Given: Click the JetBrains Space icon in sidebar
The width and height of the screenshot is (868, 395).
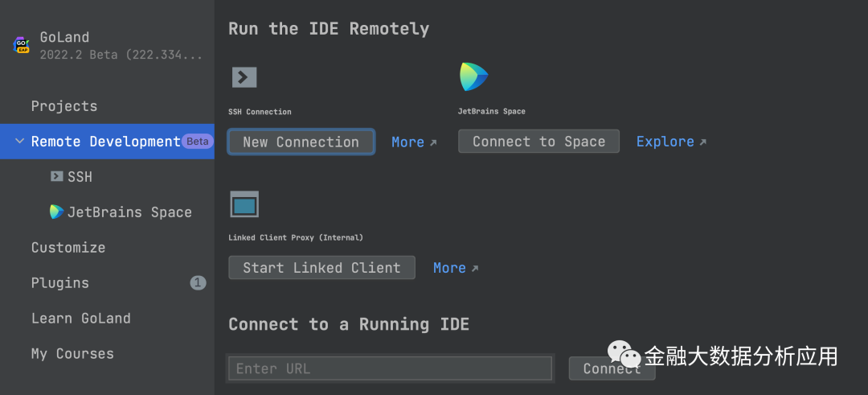Looking at the screenshot, I should [56, 212].
